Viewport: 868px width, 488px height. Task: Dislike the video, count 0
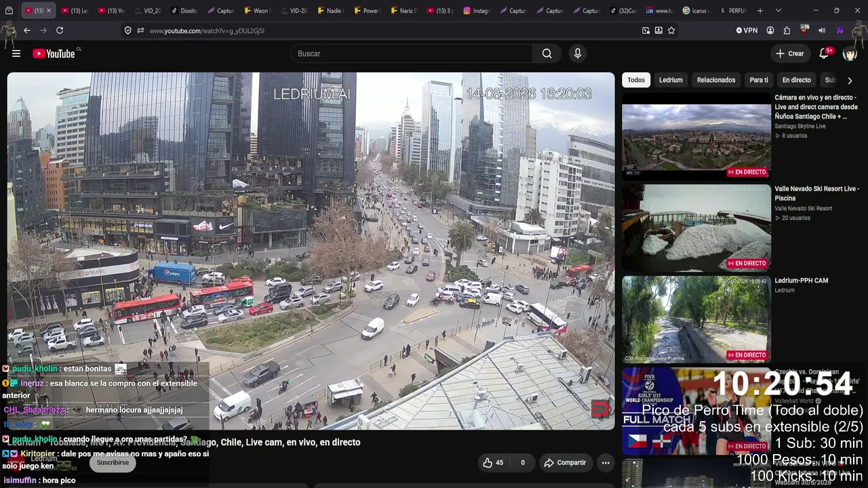[522, 463]
